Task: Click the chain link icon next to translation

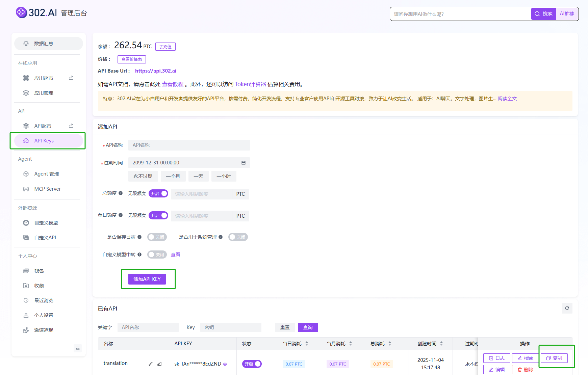Action: [x=150, y=364]
